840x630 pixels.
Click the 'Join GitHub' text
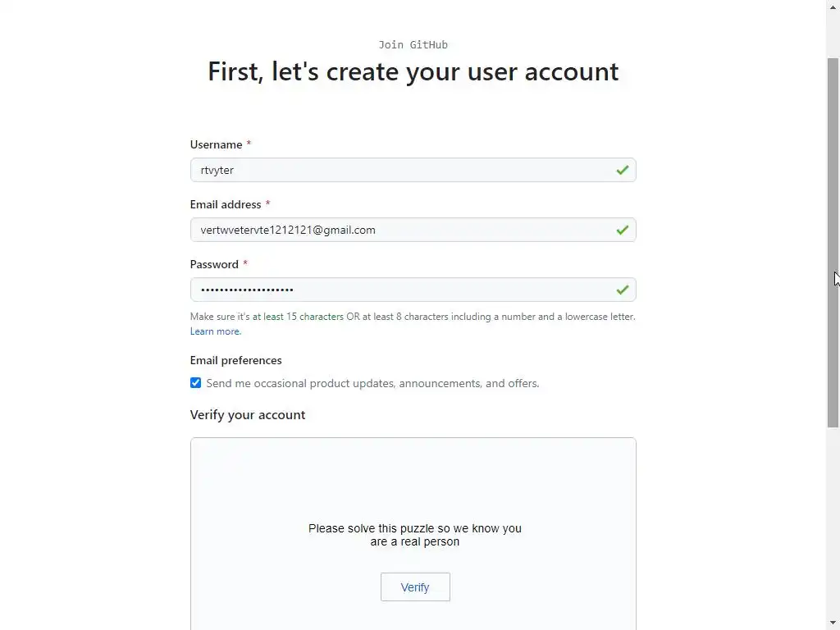tap(413, 44)
